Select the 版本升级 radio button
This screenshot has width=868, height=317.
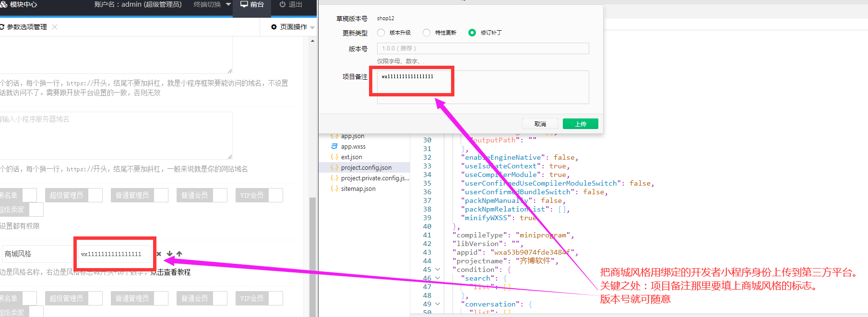(381, 33)
